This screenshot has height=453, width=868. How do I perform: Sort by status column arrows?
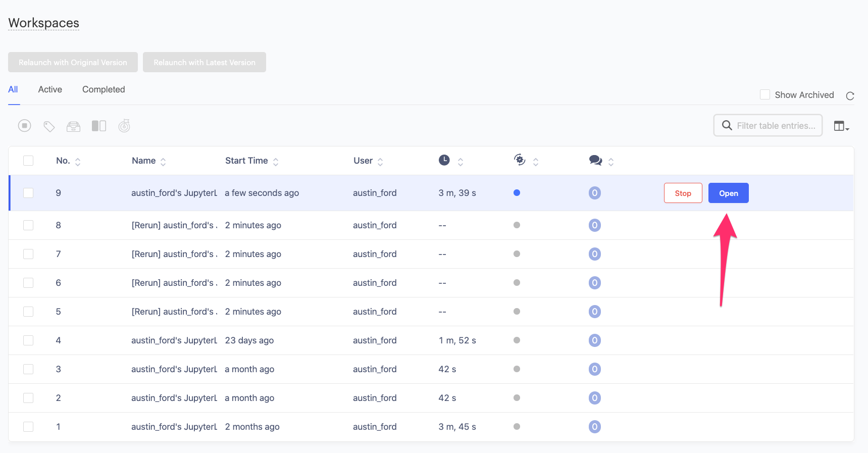coord(536,162)
